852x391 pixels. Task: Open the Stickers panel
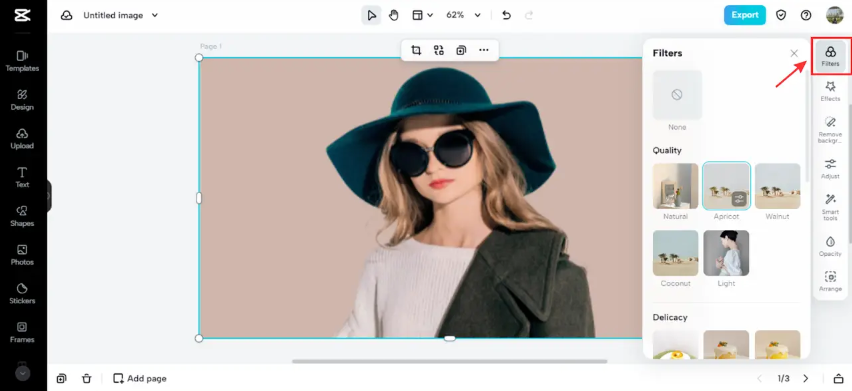[22, 293]
